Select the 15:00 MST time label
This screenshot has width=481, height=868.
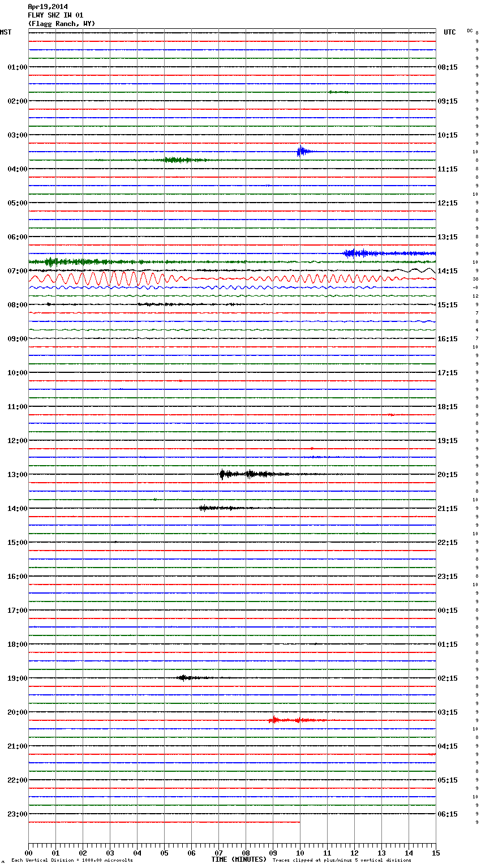click(17, 543)
